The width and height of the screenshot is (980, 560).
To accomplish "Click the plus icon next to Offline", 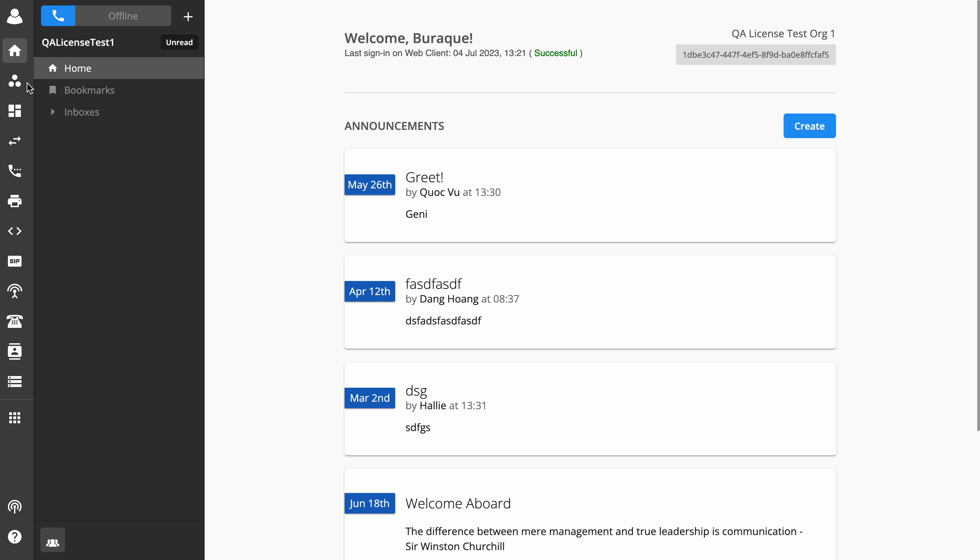I will click(x=188, y=16).
